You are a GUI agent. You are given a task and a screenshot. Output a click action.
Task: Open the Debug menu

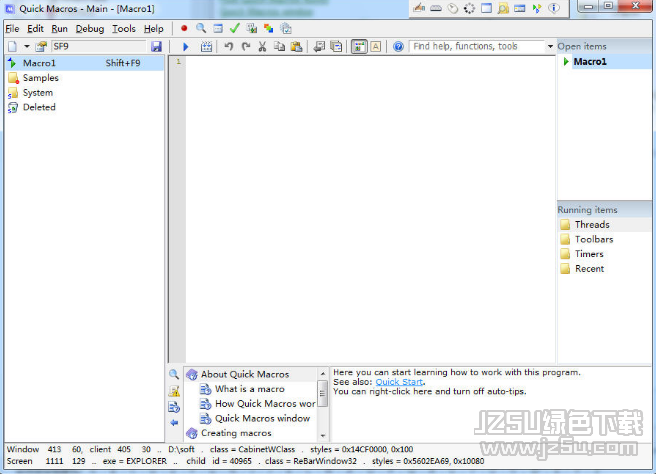click(90, 29)
